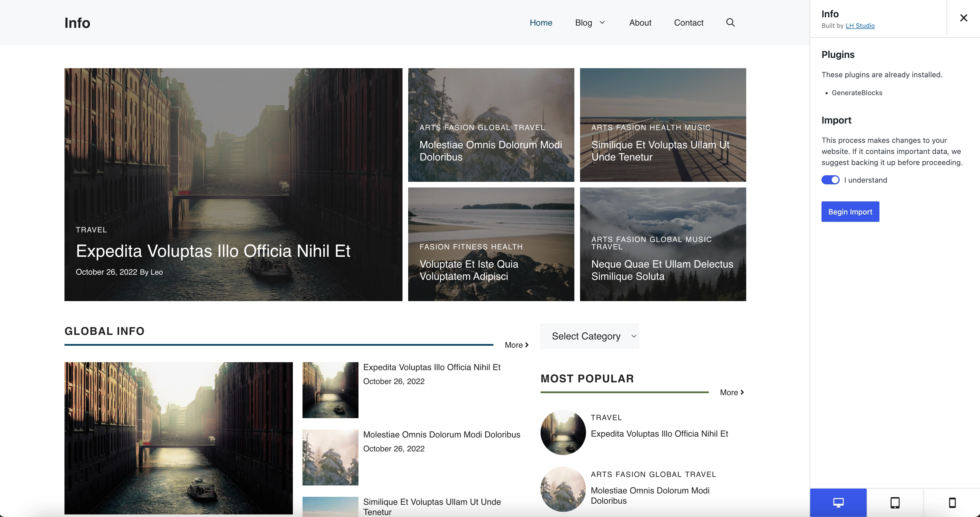Open Global Info list post Similique Et Voluptas Ullam
Viewport: 980px width, 517px height.
[x=431, y=507]
